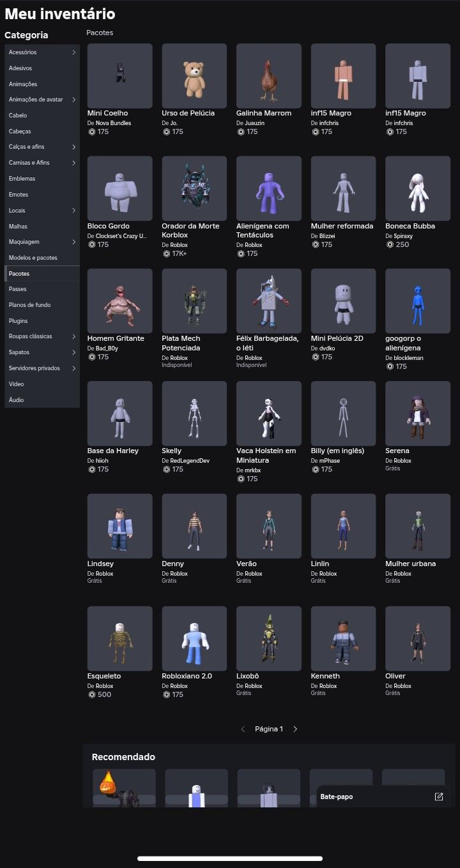Click the Kenneth bundle title
The width and height of the screenshot is (460, 868).
click(x=325, y=676)
